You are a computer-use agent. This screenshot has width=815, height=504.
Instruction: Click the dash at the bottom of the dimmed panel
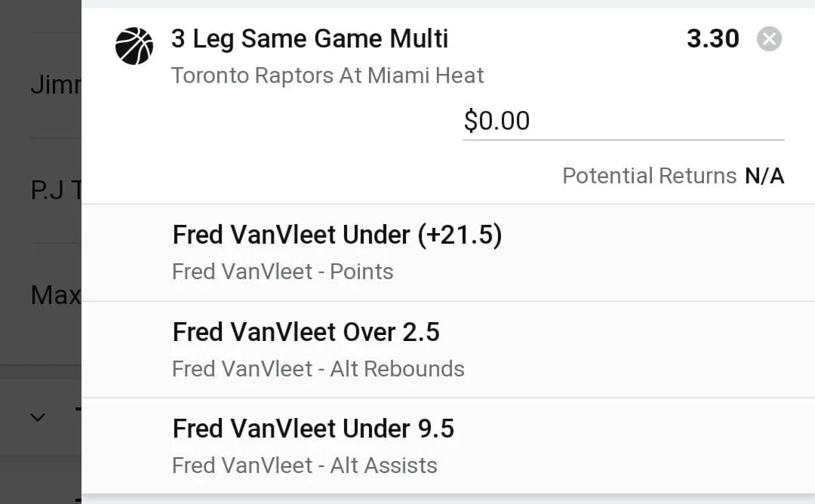(78, 500)
